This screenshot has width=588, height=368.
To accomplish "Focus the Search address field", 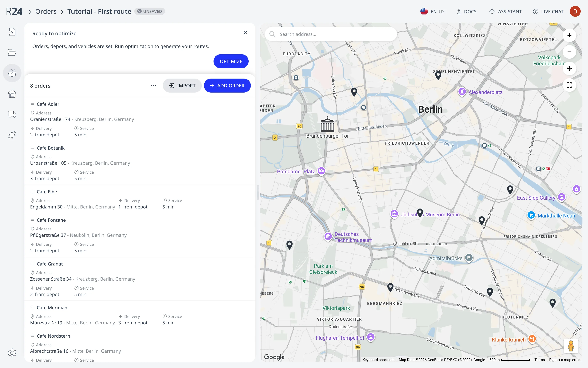I will tap(331, 34).
